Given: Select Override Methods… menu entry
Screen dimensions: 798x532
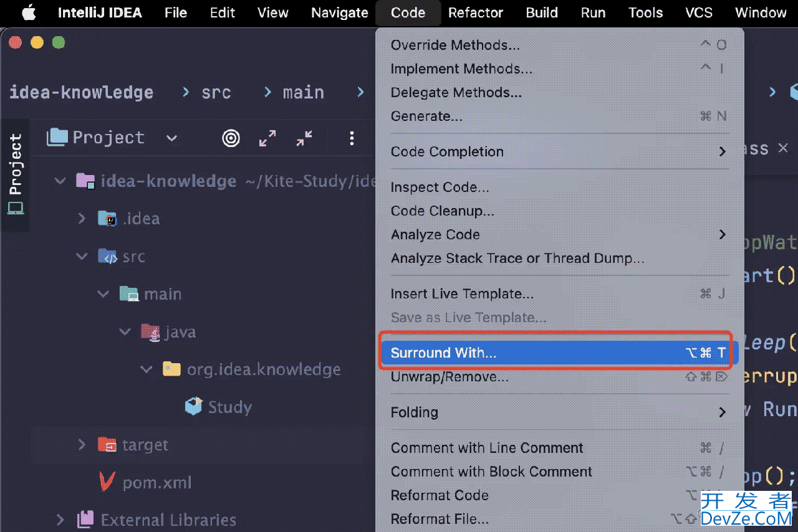Looking at the screenshot, I should pos(559,45).
